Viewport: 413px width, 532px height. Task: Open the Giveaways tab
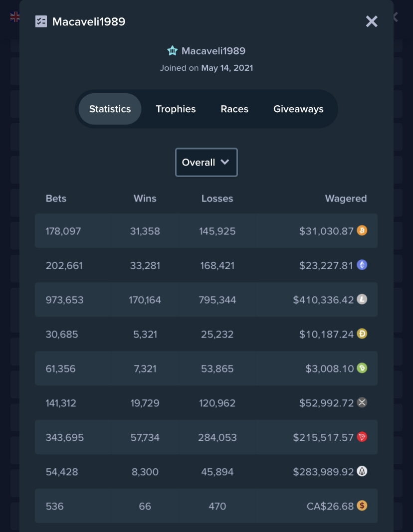(x=298, y=109)
